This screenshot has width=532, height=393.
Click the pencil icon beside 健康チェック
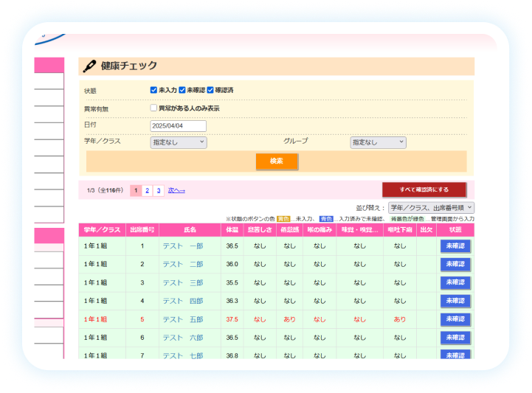(x=89, y=66)
